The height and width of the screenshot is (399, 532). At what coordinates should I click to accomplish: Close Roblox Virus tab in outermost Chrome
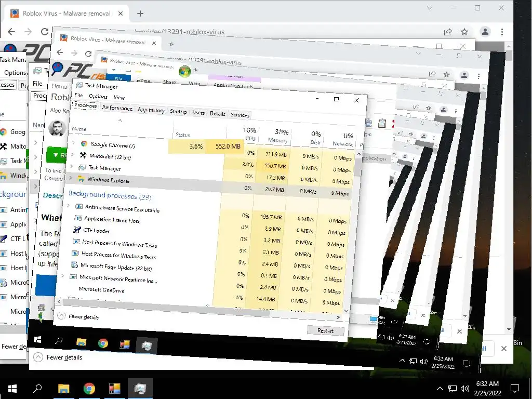coord(121,14)
